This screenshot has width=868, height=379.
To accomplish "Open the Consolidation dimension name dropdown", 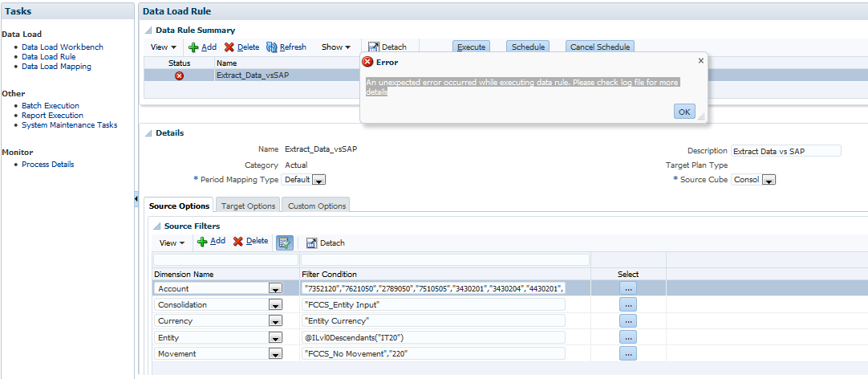I will (275, 305).
